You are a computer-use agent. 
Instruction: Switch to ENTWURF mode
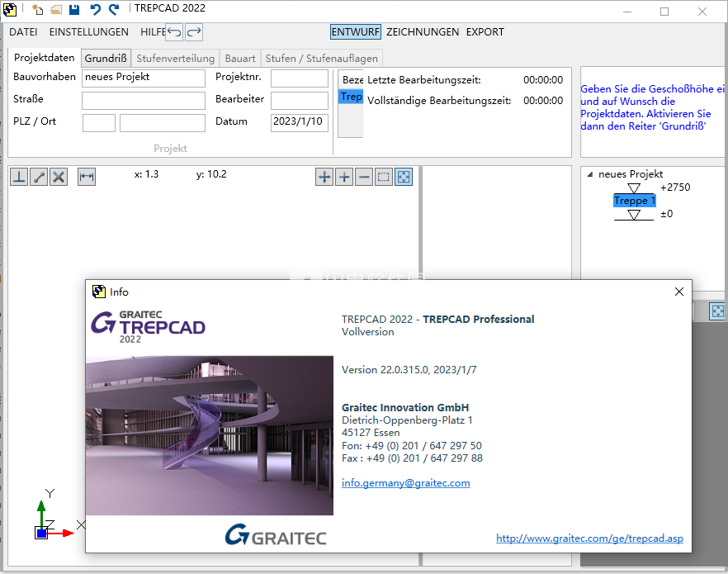pyautogui.click(x=356, y=32)
